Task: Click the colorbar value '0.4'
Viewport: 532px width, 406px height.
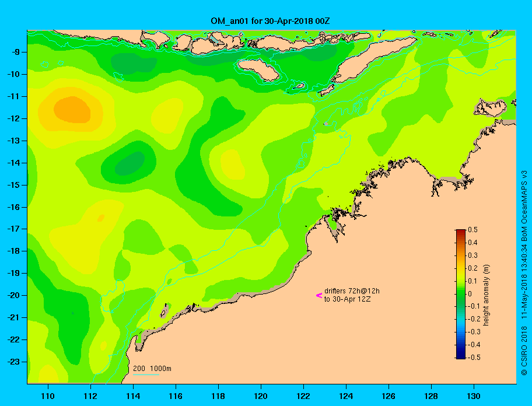Action: coord(473,243)
